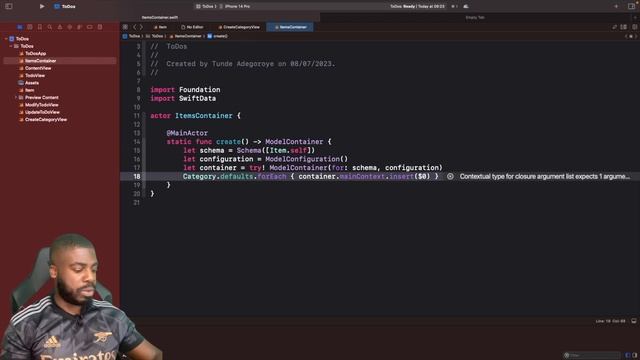640x360 pixels.
Task: Select the ItemsContainer.swift window tab
Action: click(x=160, y=18)
